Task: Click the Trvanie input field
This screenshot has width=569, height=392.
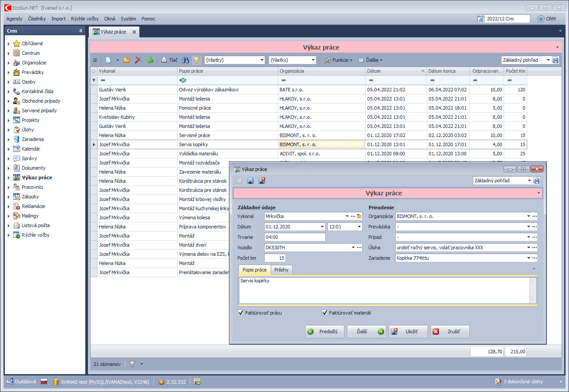Action: [x=294, y=237]
